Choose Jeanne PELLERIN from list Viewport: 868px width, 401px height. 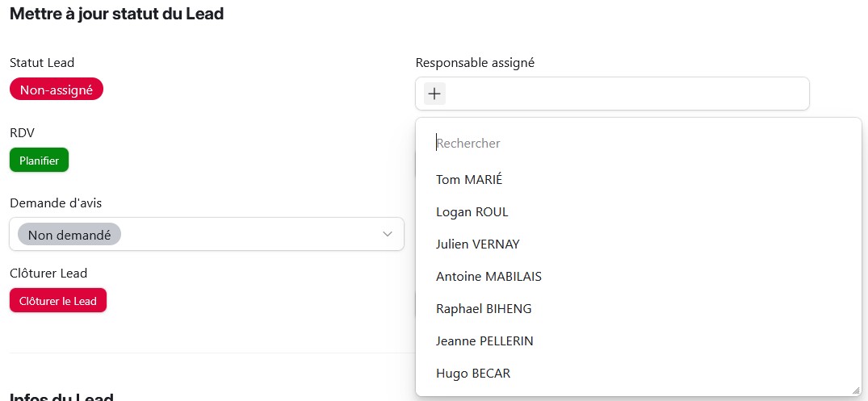(x=484, y=340)
